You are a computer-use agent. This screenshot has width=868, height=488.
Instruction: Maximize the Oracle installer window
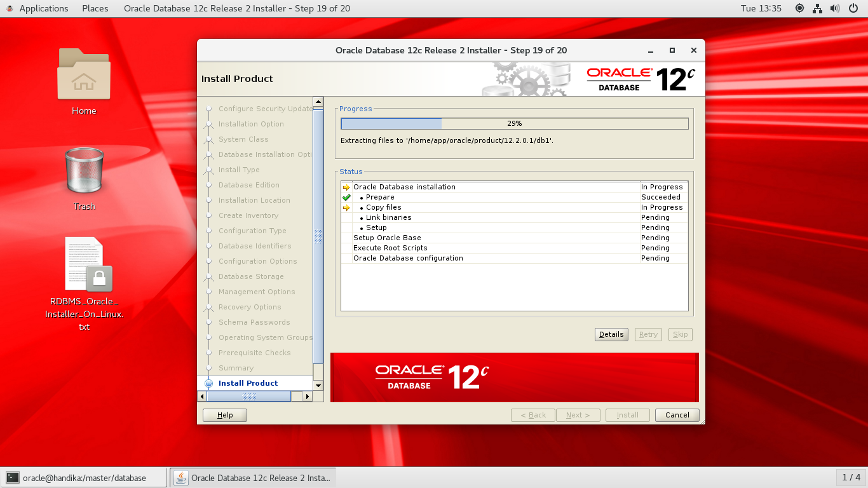click(x=672, y=50)
